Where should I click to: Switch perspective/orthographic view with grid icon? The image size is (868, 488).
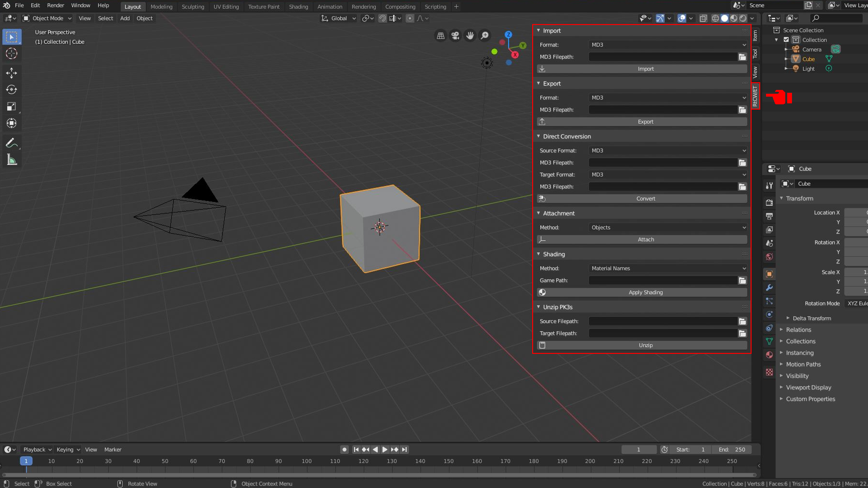(440, 36)
